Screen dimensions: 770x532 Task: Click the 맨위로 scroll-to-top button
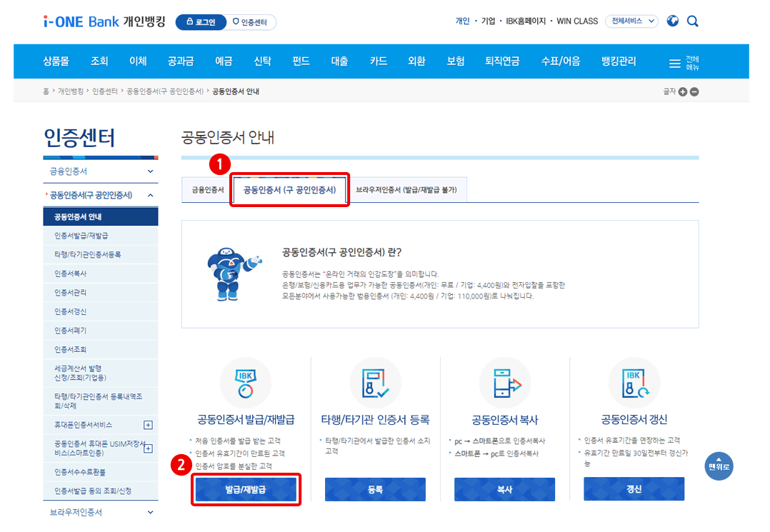pyautogui.click(x=719, y=466)
